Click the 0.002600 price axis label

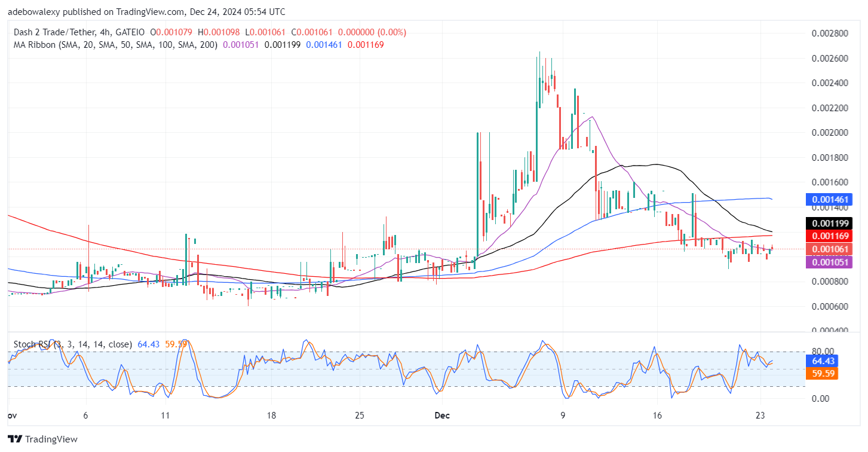tap(831, 58)
